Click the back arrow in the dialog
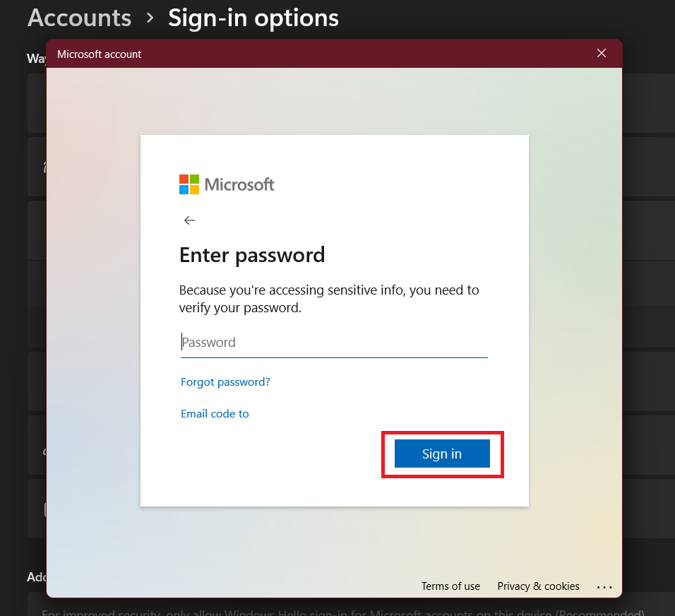 tap(189, 220)
